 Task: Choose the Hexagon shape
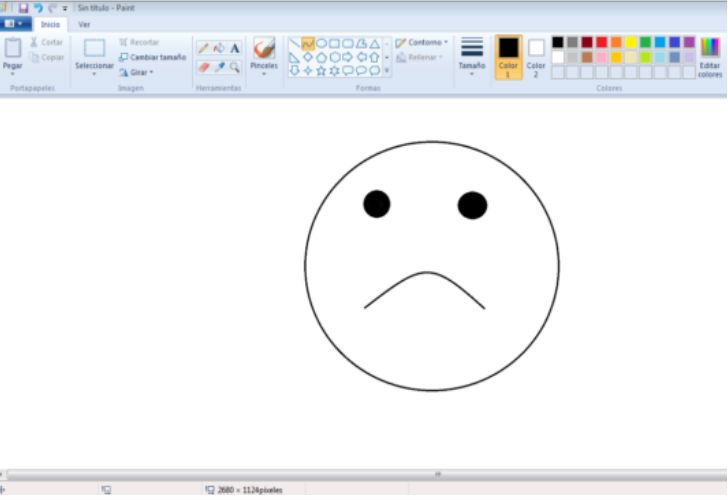pos(334,58)
